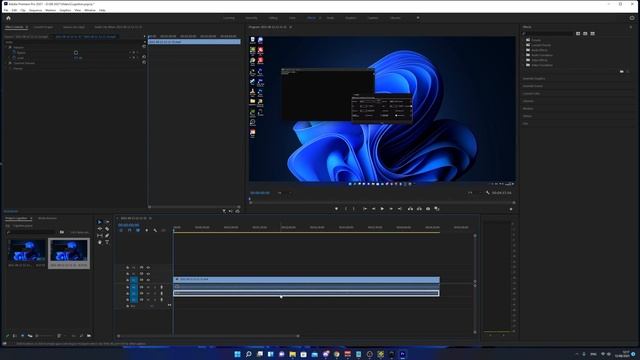Click Export Frame camera icon
The image size is (640, 360).
[428, 209]
